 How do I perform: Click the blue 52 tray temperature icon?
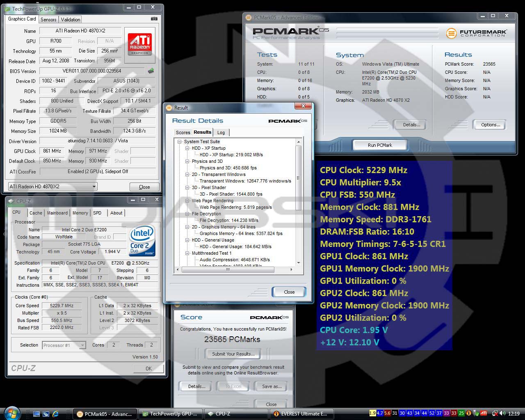pos(431,413)
